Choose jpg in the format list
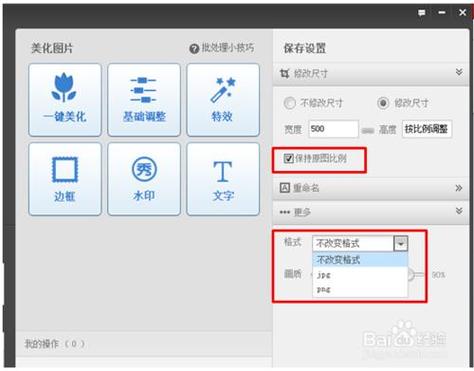 click(x=360, y=275)
